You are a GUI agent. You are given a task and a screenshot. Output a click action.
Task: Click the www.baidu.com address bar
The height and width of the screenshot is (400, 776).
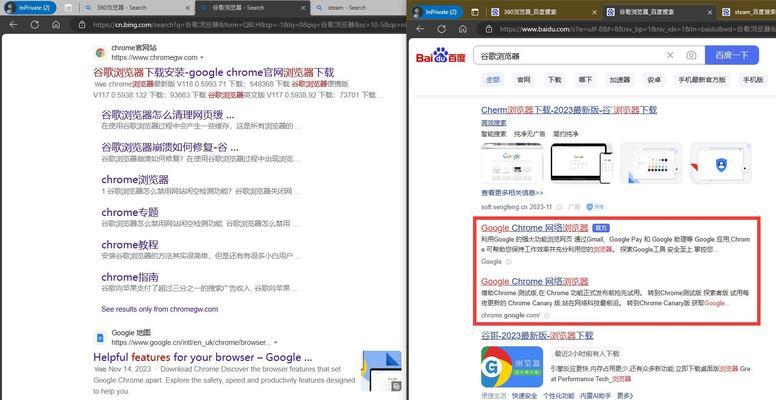click(638, 29)
